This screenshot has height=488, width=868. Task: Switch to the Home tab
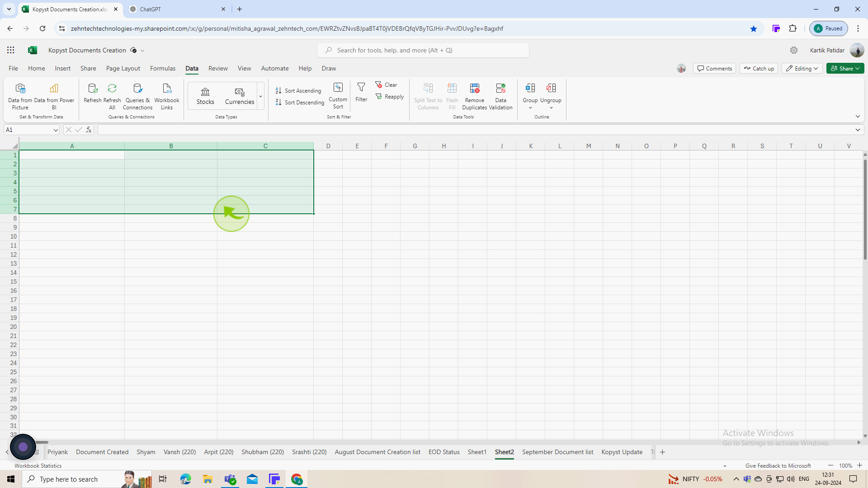click(x=36, y=68)
